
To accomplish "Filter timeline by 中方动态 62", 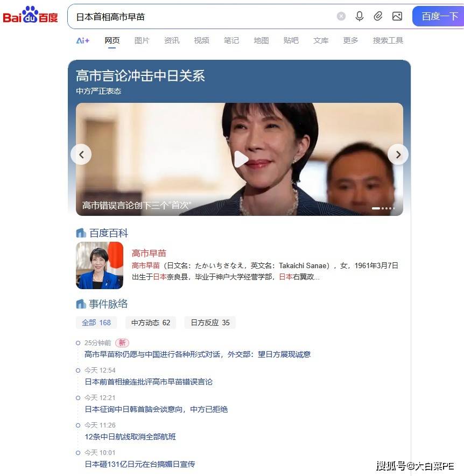I will (151, 323).
